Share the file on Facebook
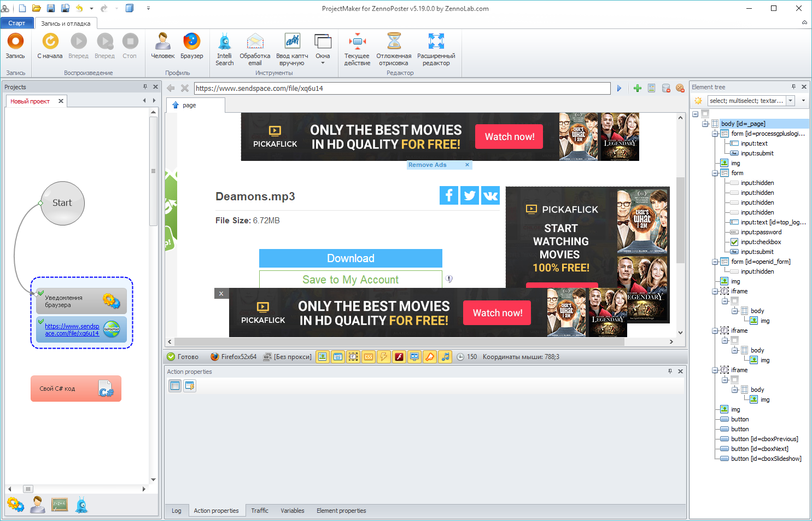812x521 pixels. [x=449, y=195]
